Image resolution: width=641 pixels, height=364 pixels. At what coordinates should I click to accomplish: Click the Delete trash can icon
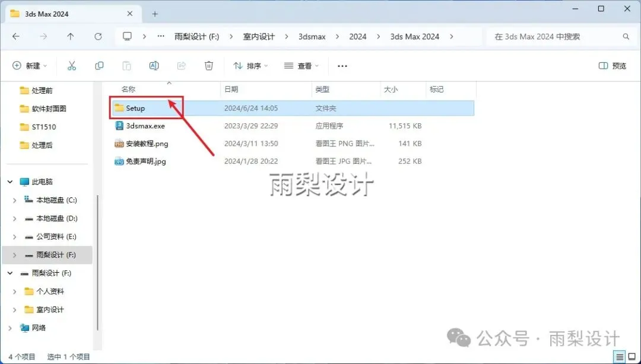[x=209, y=66]
